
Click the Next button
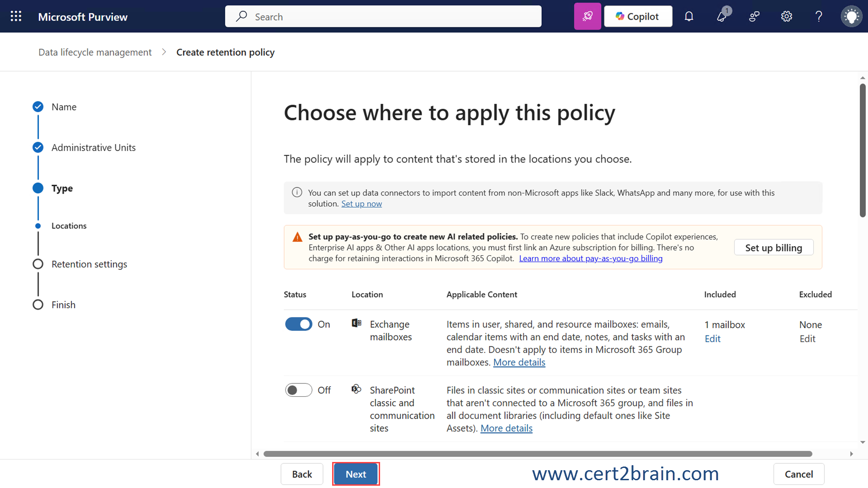pyautogui.click(x=355, y=474)
